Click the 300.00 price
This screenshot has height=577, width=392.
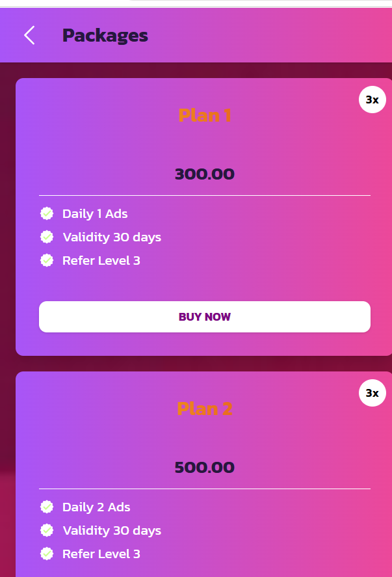tap(205, 174)
